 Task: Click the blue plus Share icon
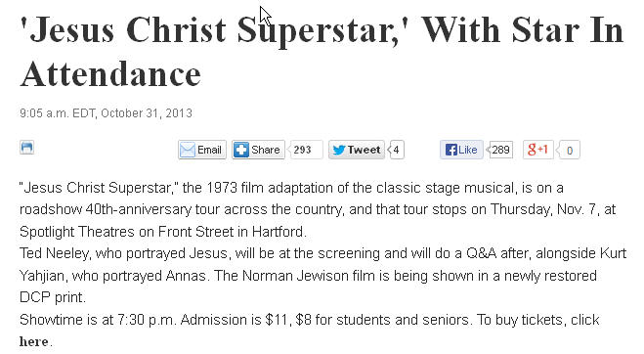[x=241, y=150]
